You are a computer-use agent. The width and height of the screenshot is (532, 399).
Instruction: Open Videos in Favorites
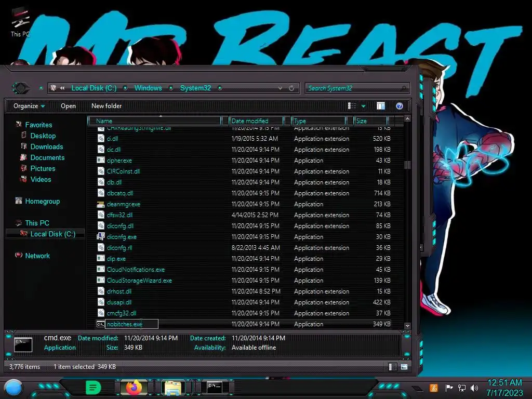click(41, 179)
